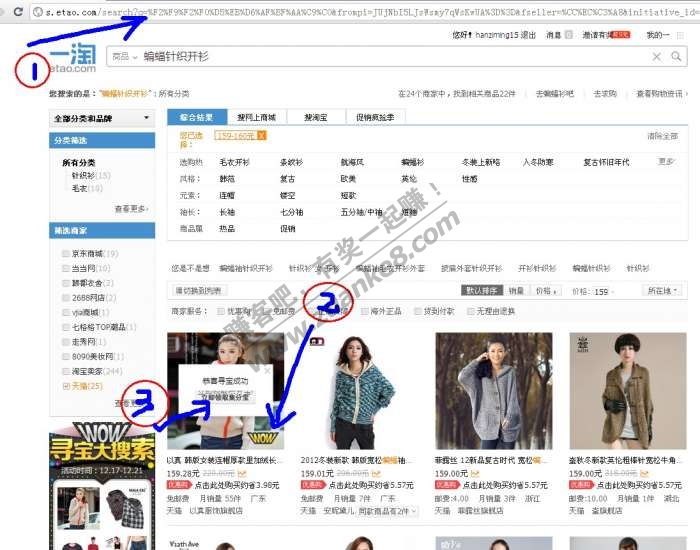The width and height of the screenshot is (700, 550).
Task: Expand 同款商品有2件 on second product
Action: (x=388, y=511)
